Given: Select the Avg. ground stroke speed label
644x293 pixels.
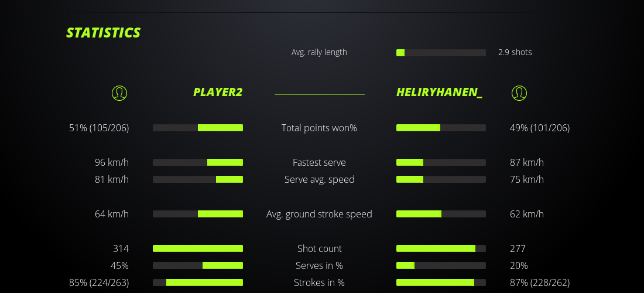Looking at the screenshot, I should [319, 214].
